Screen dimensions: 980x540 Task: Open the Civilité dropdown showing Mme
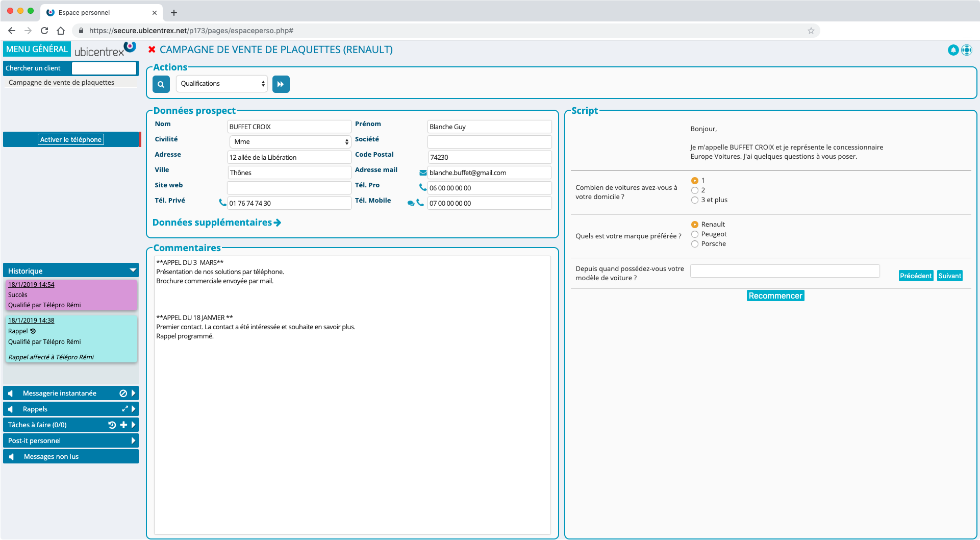pyautogui.click(x=290, y=142)
